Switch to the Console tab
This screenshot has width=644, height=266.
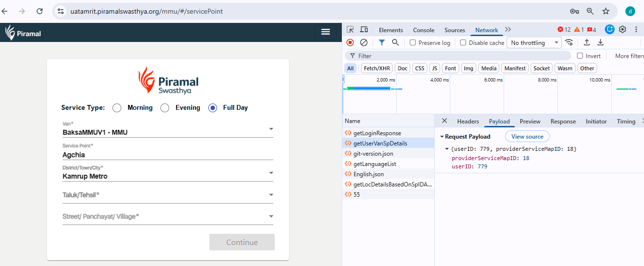[x=423, y=30]
